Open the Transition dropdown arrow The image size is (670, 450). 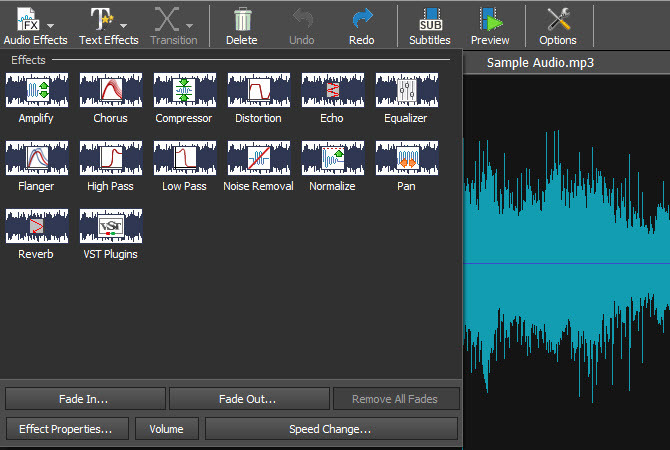(189, 26)
